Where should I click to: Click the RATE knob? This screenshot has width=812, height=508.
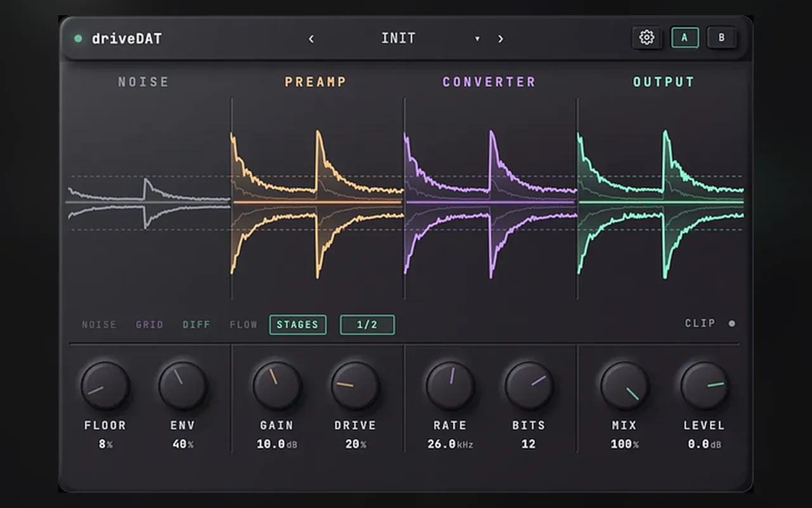click(450, 386)
